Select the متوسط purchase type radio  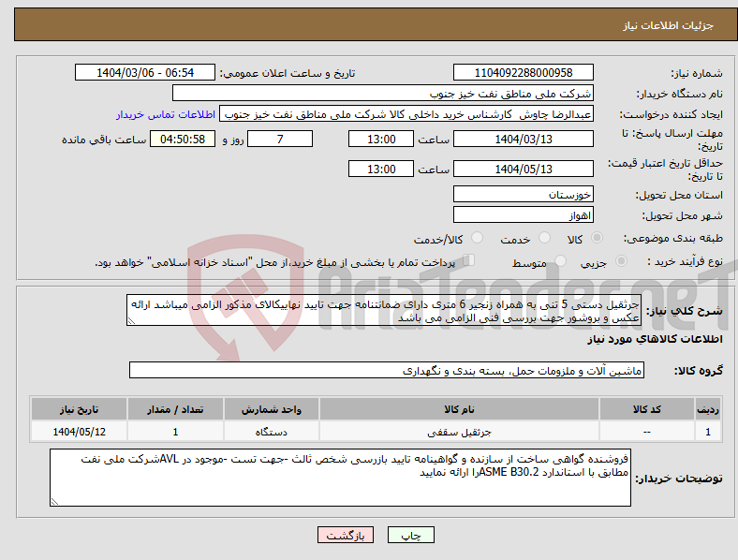point(560,260)
